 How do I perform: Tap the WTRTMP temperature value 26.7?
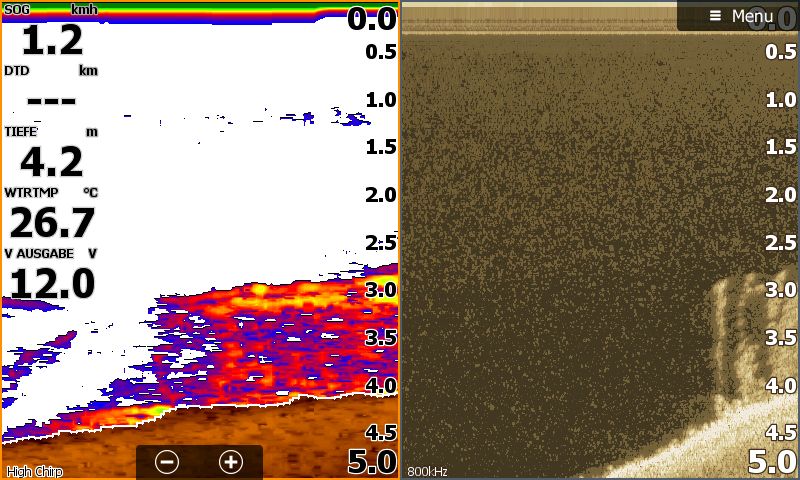pos(51,222)
